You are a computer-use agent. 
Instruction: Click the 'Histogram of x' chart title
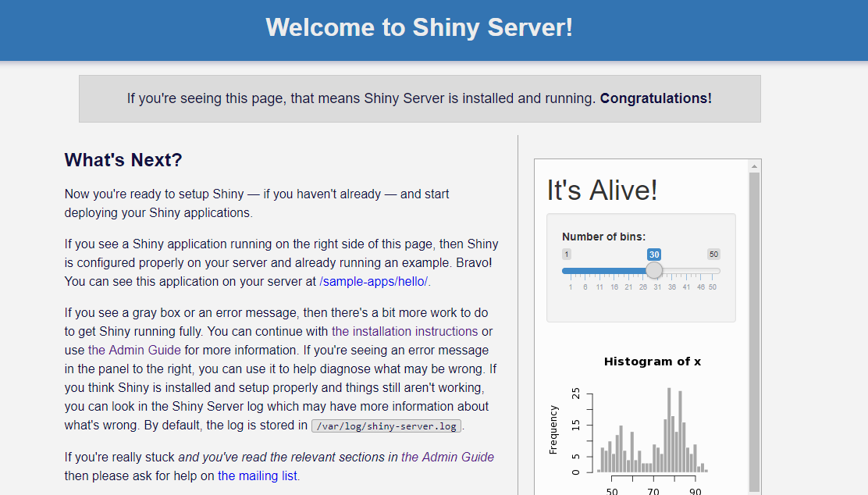(653, 361)
